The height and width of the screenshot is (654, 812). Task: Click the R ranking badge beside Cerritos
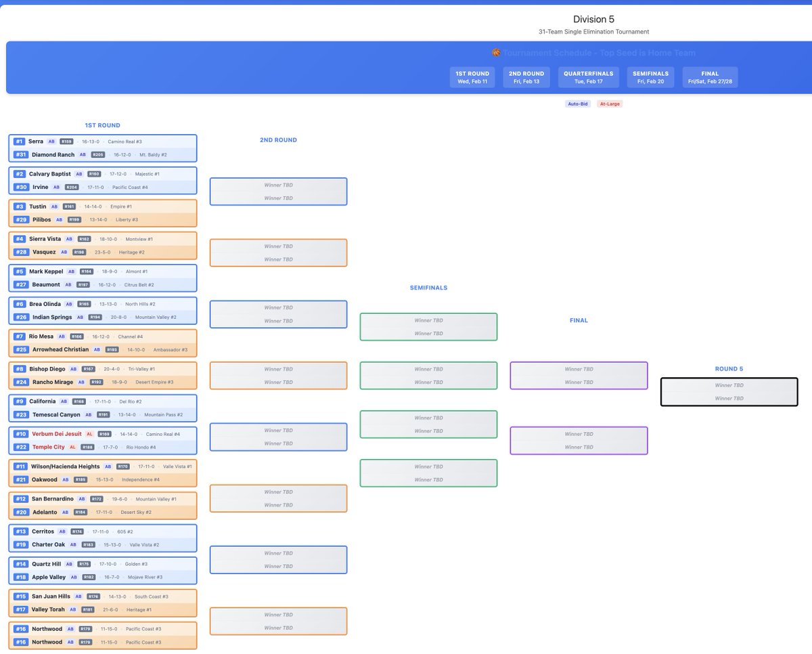tap(78, 531)
